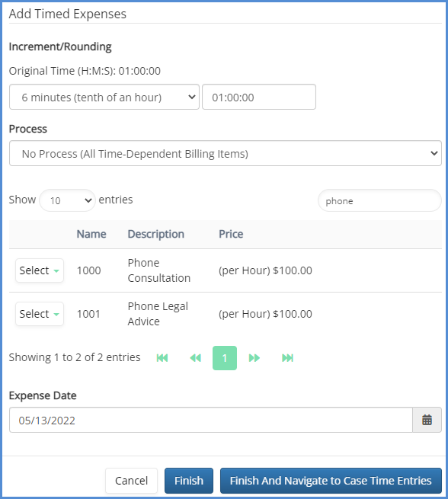Image resolution: width=448 pixels, height=499 pixels.
Task: Click the rounded time 01:00:00 field
Action: (x=259, y=97)
